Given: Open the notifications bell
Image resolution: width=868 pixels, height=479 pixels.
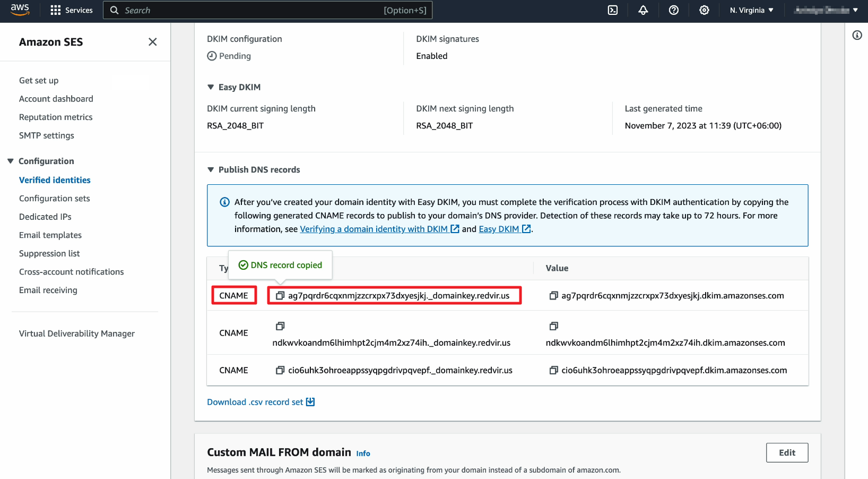Looking at the screenshot, I should tap(643, 10).
